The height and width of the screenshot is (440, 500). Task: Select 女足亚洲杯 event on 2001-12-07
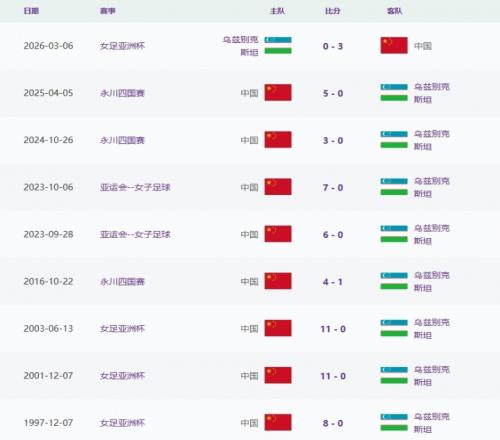click(x=122, y=376)
